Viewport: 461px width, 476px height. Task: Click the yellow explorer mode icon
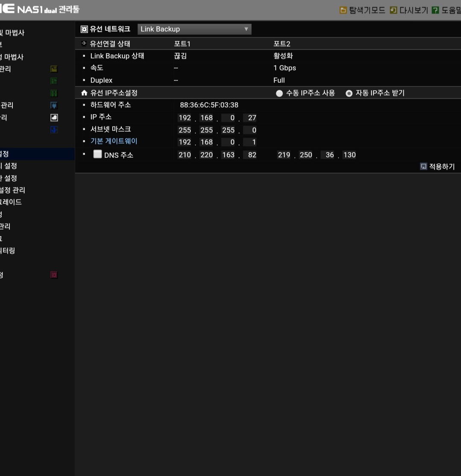point(343,10)
